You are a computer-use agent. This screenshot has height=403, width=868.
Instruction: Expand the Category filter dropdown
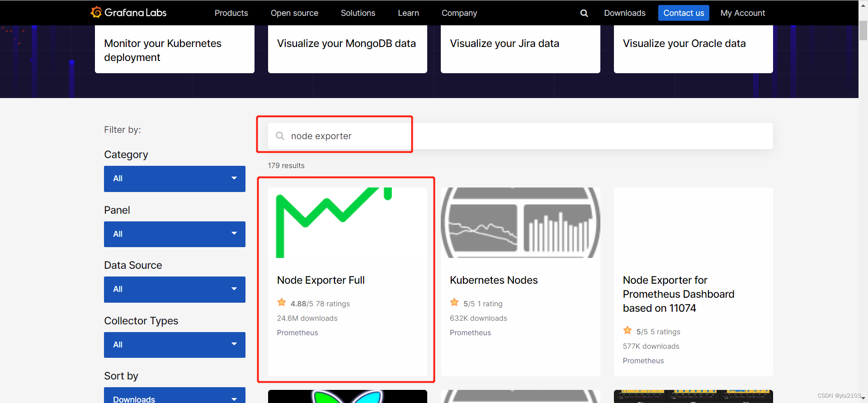[x=175, y=178]
